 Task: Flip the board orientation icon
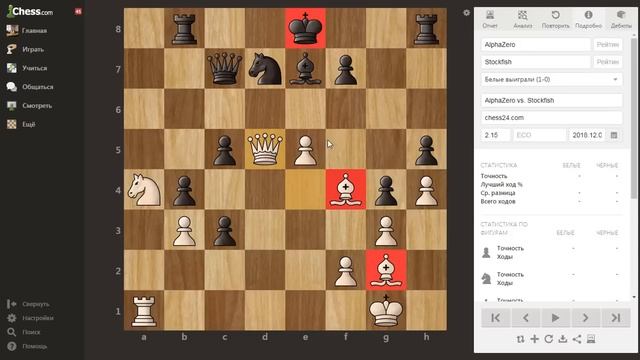(x=520, y=339)
